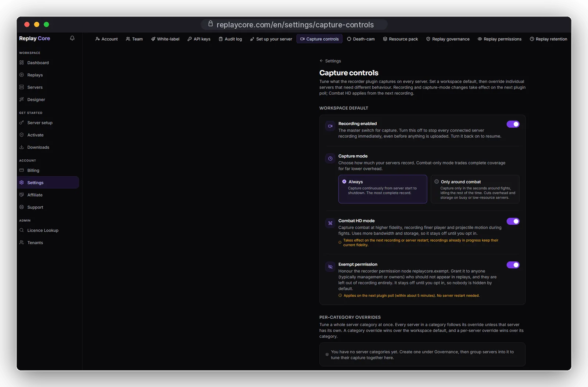Open Licence Lookup in Admin
Image resolution: width=588 pixels, height=387 pixels.
[48, 231]
